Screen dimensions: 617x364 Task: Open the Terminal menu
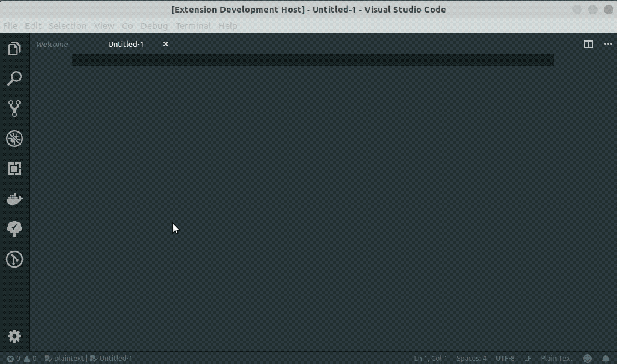click(193, 25)
